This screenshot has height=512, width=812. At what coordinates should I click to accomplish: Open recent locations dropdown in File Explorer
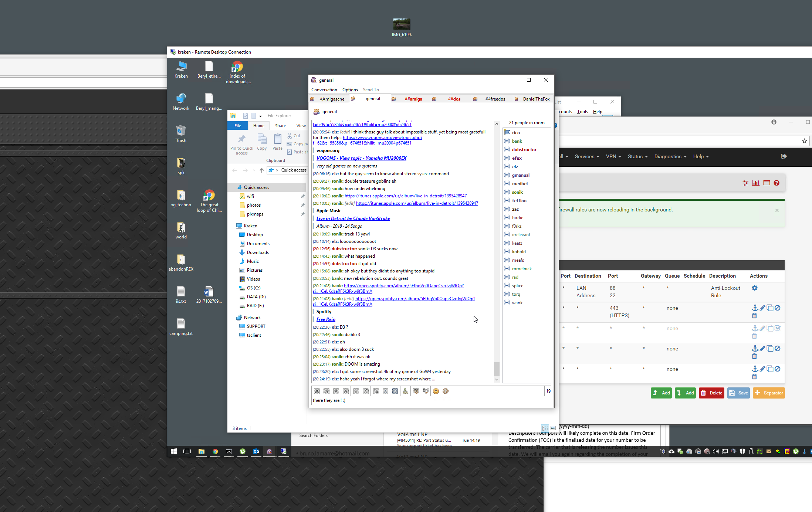coord(254,170)
